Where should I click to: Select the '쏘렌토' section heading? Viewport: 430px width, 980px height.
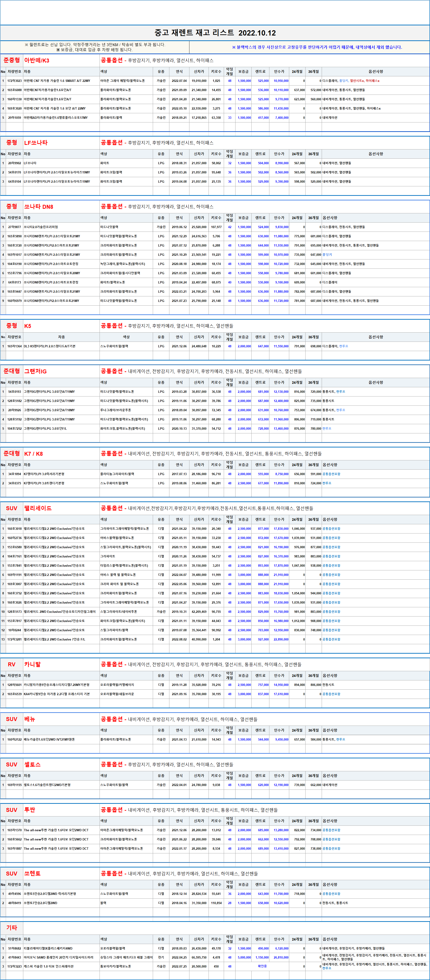pyautogui.click(x=32, y=873)
